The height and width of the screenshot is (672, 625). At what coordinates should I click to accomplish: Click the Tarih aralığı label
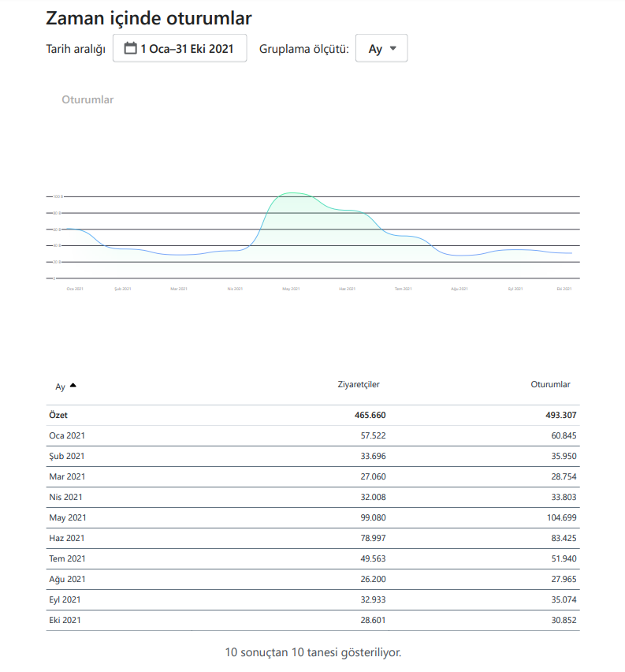tap(76, 49)
